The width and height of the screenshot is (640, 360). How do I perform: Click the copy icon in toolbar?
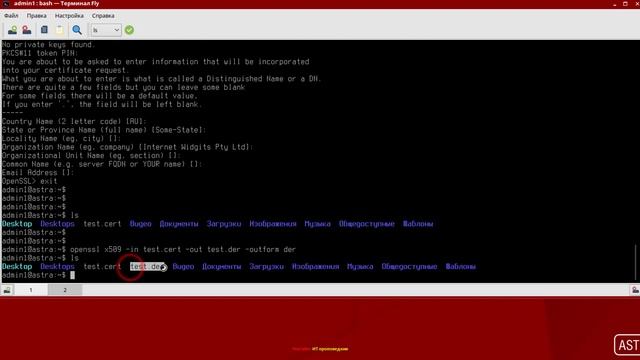[x=44, y=30]
